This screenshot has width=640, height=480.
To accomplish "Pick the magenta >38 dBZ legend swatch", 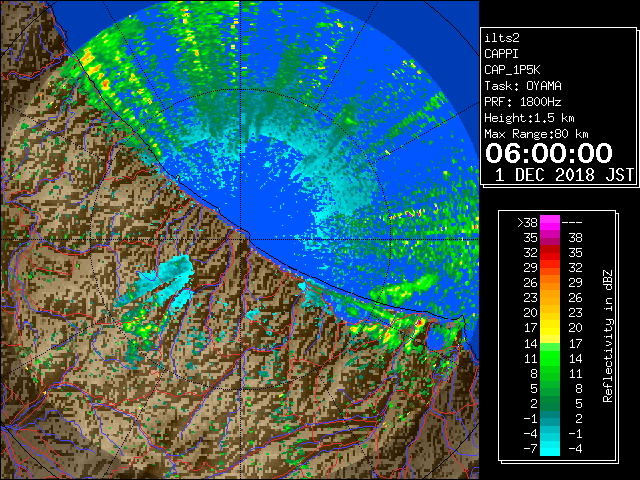I will tap(550, 223).
